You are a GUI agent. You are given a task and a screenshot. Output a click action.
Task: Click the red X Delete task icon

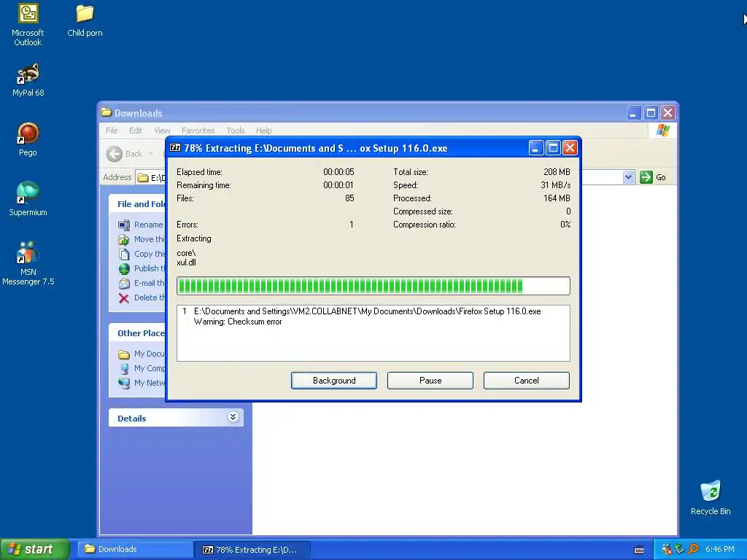(x=124, y=298)
